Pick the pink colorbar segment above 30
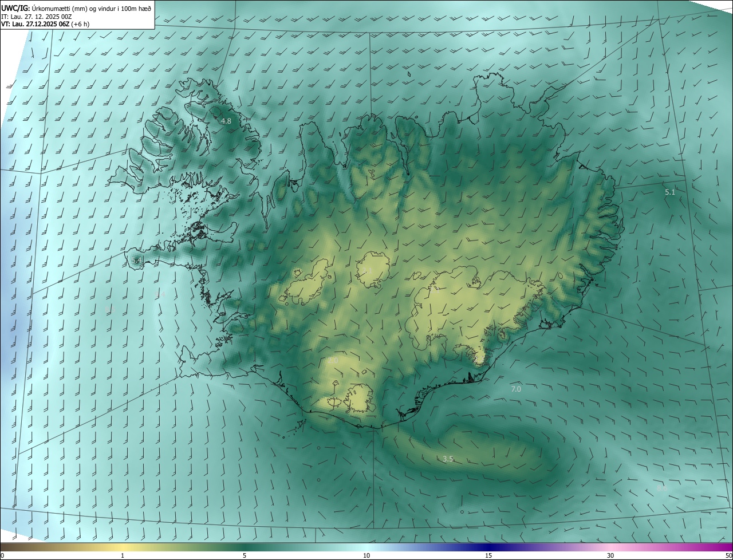Screen dimensions: 733x560 (x=610, y=547)
